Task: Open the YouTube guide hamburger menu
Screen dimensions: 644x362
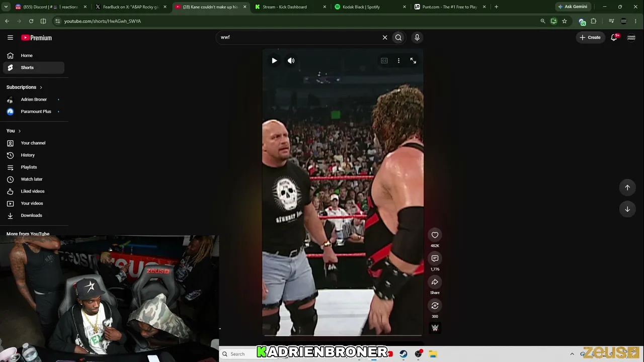Action: click(x=10, y=38)
